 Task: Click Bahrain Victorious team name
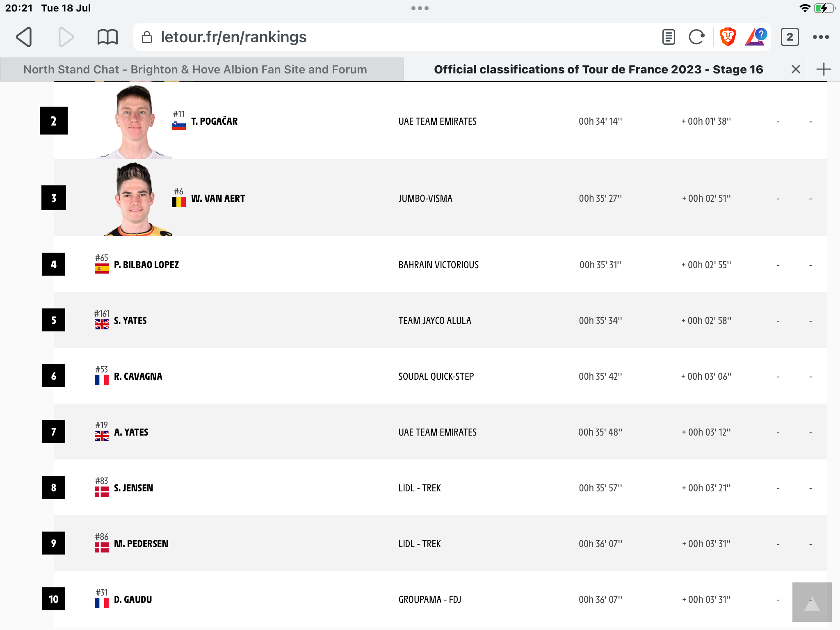pos(438,265)
